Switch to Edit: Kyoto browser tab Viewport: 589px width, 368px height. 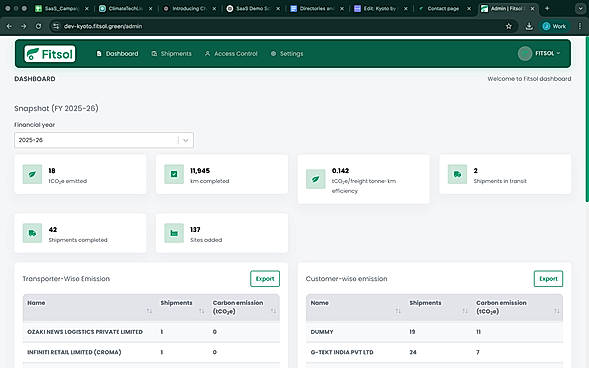point(381,8)
